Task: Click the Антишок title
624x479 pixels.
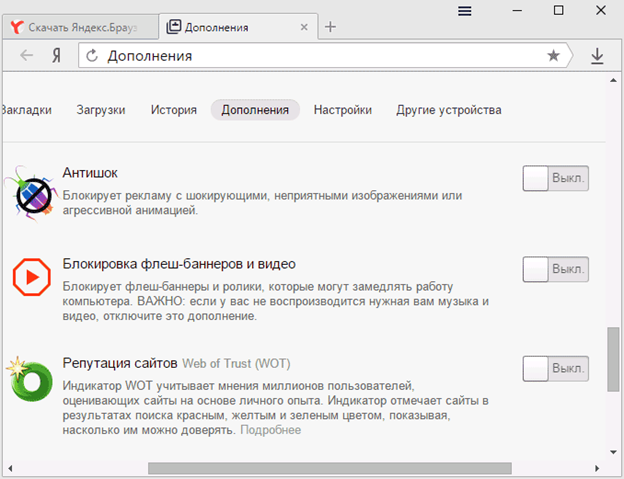Action: tap(90, 173)
